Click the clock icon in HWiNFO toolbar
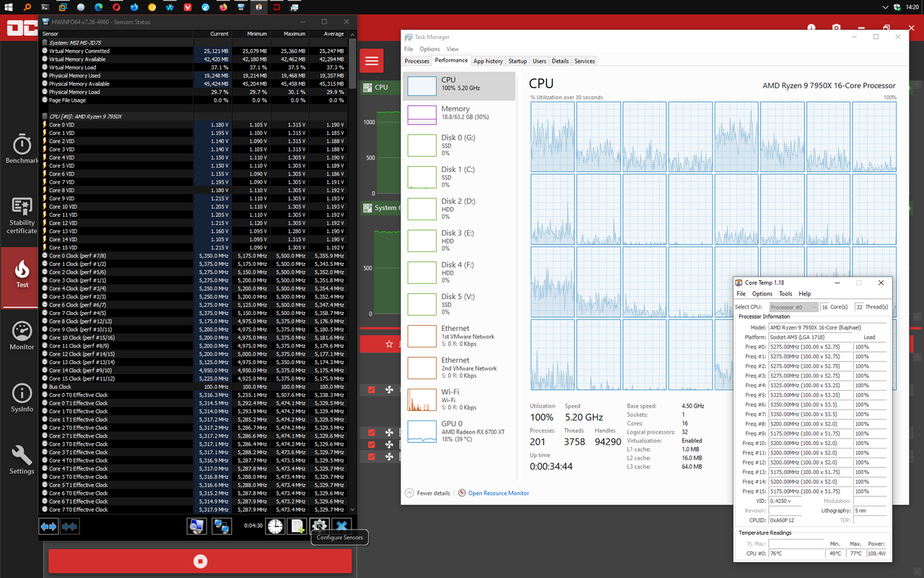Image resolution: width=924 pixels, height=578 pixels. coord(275,526)
